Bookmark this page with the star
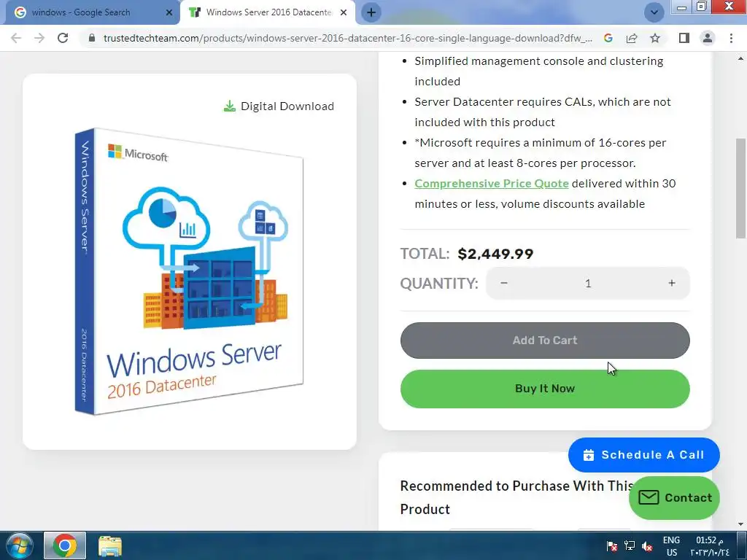The height and width of the screenshot is (560, 747). click(655, 38)
